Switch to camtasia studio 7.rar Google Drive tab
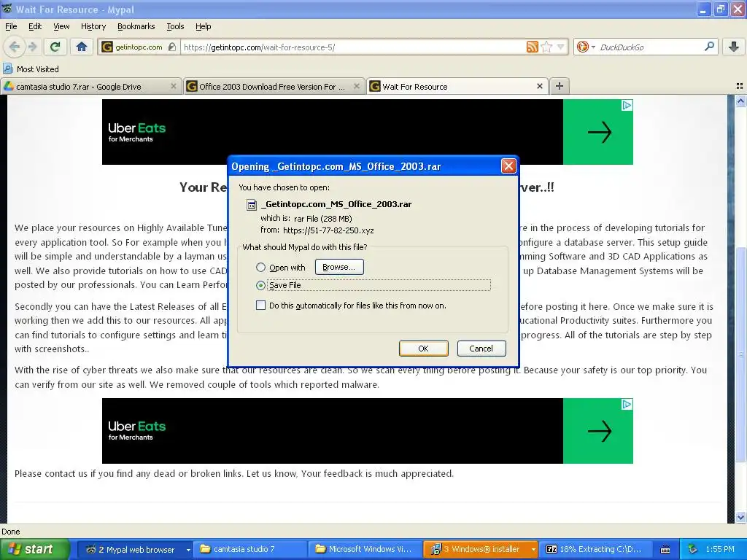This screenshot has width=747, height=560. (x=90, y=86)
